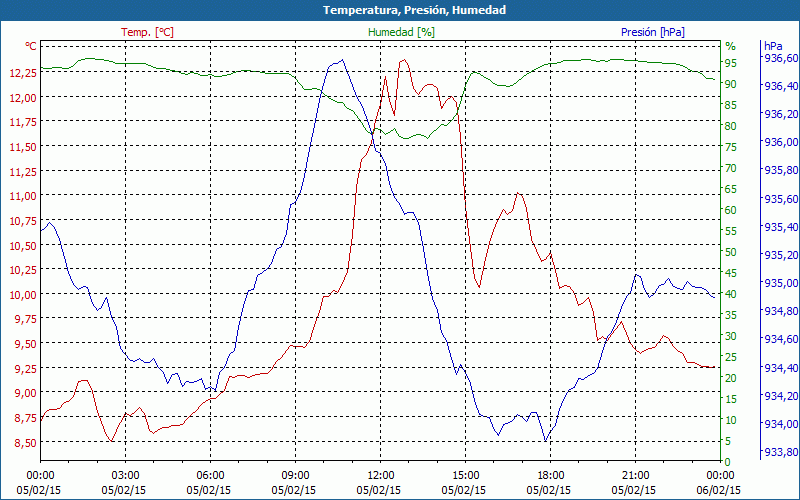This screenshot has height=500, width=800.
Task: Select the 8,50 temperature axis value
Action: pos(26,442)
